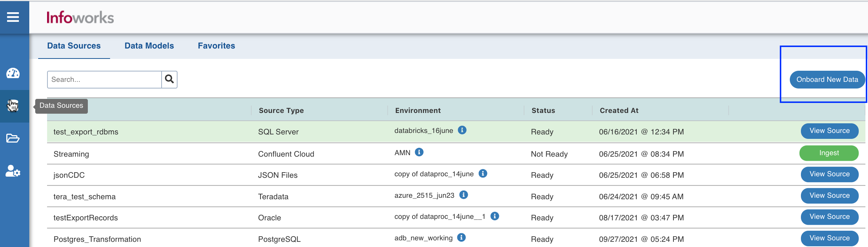Show info for azure_2515_jun23 environment
Viewport: 868px width, 247px height.
tap(464, 195)
